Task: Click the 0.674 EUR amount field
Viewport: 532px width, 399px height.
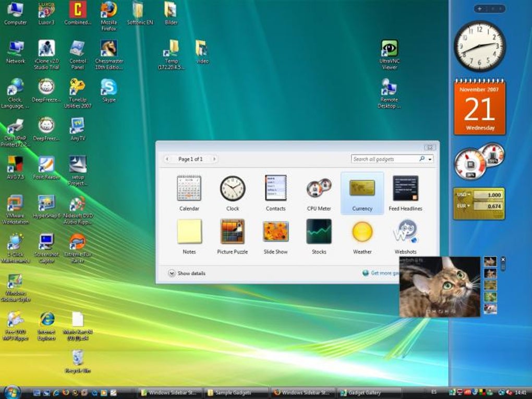Action: (x=488, y=206)
